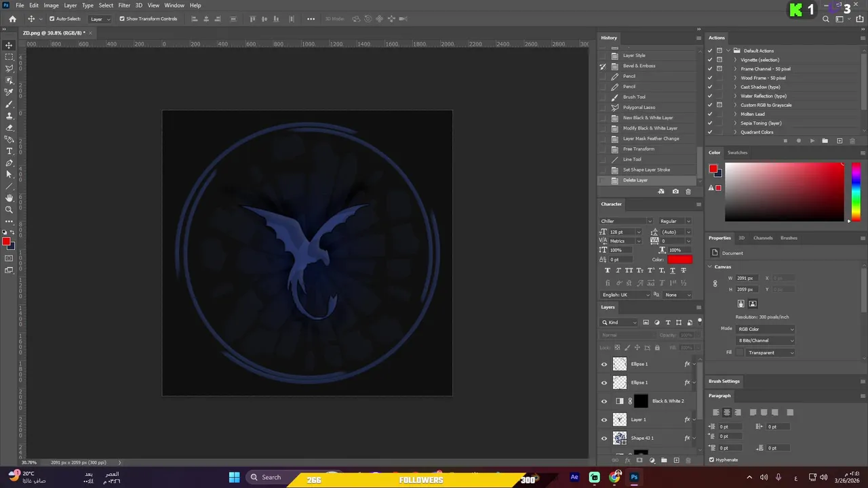
Task: Select the Line tool in the toolbar
Action: pos(9,186)
